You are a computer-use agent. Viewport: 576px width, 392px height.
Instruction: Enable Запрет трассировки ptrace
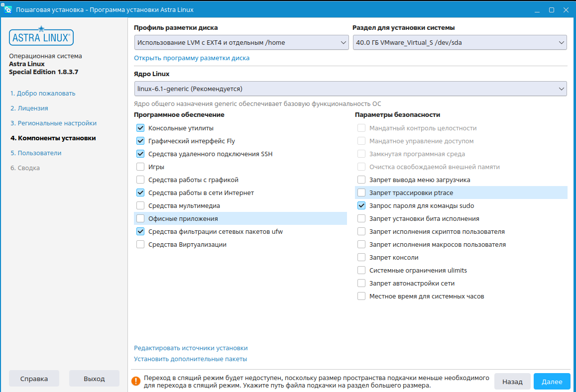(x=361, y=193)
